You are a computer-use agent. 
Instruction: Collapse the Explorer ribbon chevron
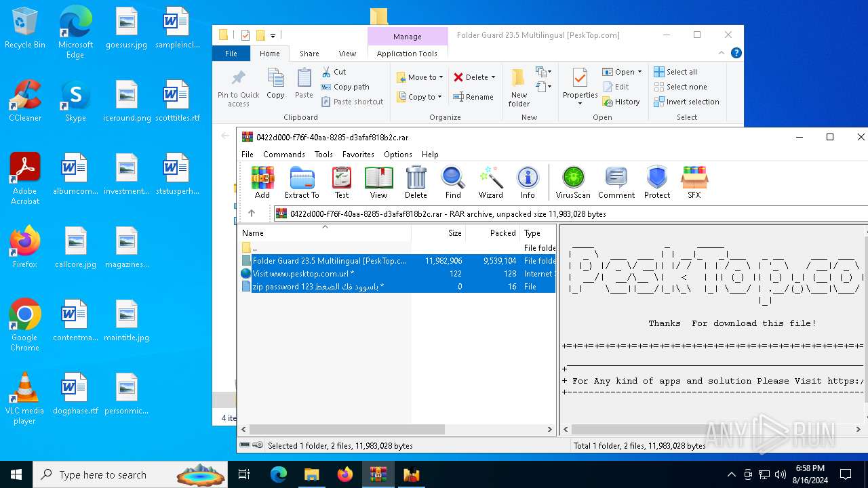click(x=722, y=53)
